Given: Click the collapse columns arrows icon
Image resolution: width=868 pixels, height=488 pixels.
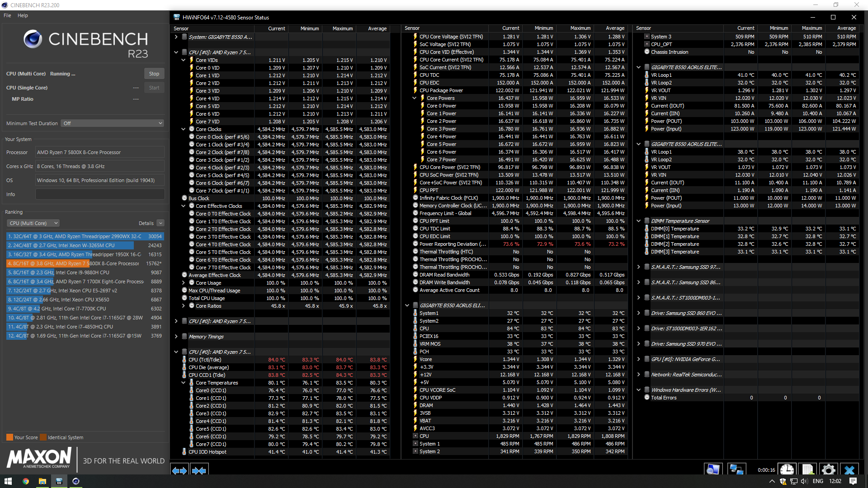Looking at the screenshot, I should pos(199,471).
